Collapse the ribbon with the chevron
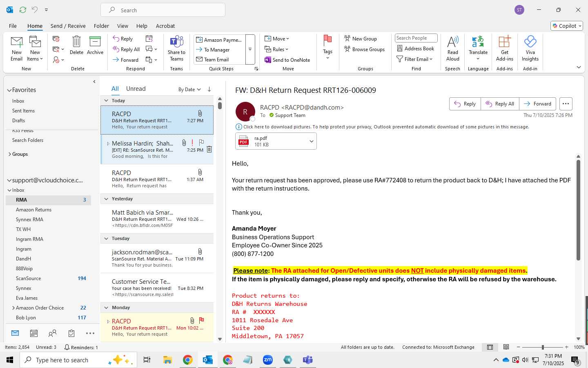588x368 pixels. [x=579, y=67]
